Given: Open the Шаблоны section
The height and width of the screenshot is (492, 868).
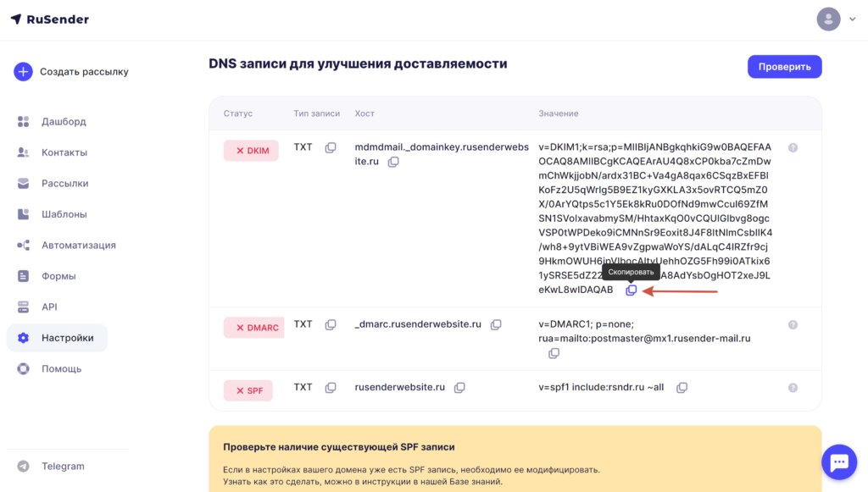Looking at the screenshot, I should pos(64,214).
